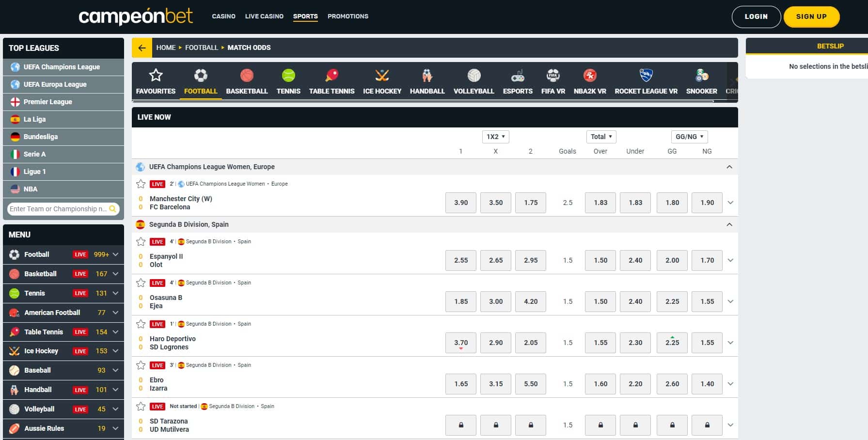Go to Live Casino in top menu

[x=264, y=16]
